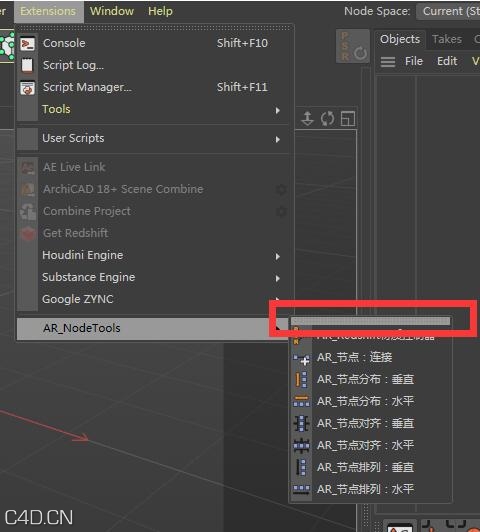Select AR_节点排列：垂直 entry

point(371,468)
